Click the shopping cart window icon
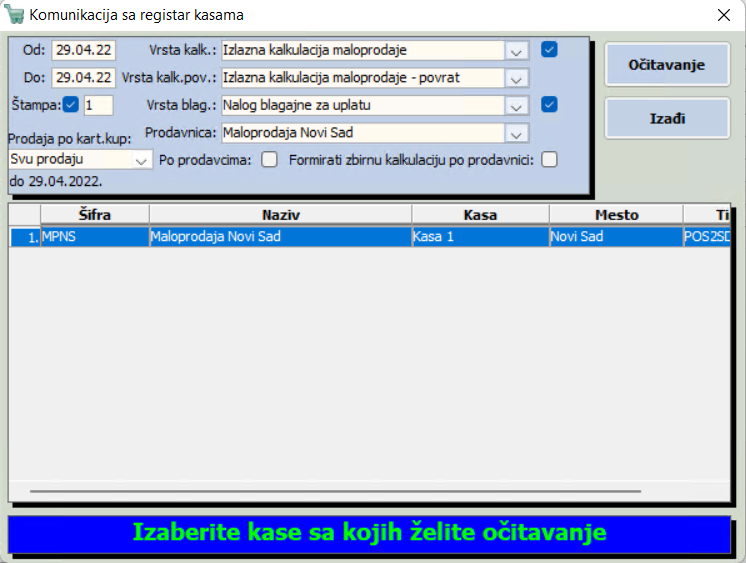The image size is (746, 563). (x=14, y=14)
